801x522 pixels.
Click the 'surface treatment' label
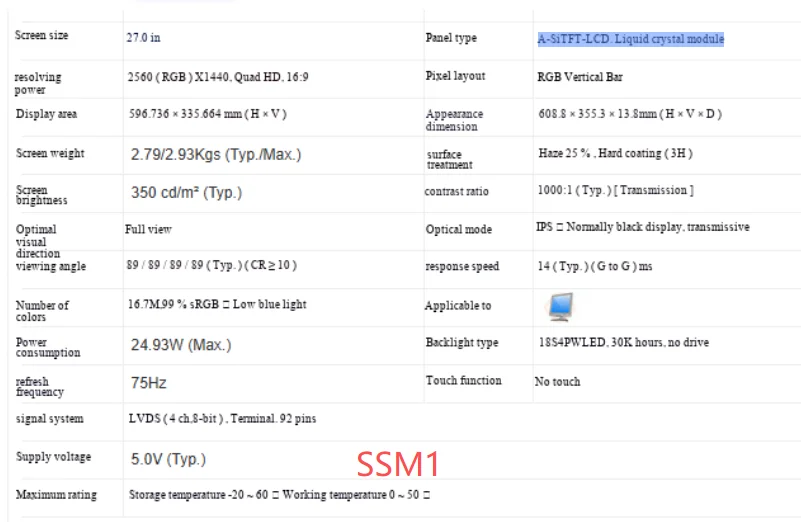pos(450,159)
